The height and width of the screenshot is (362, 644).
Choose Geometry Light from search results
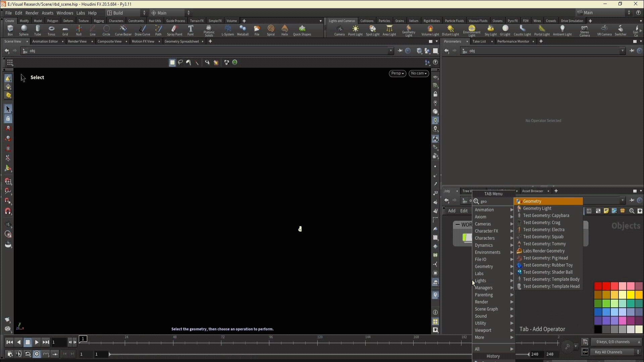tap(537, 208)
